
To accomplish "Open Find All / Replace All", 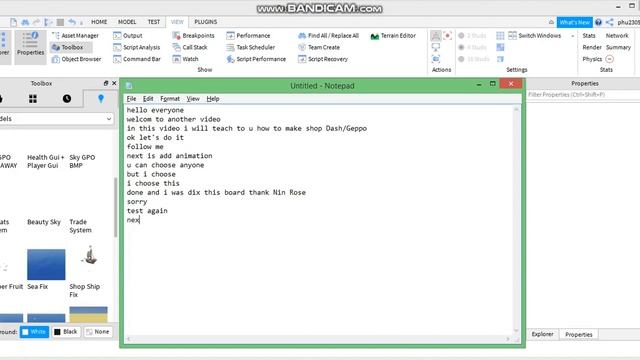I will click(x=329, y=36).
